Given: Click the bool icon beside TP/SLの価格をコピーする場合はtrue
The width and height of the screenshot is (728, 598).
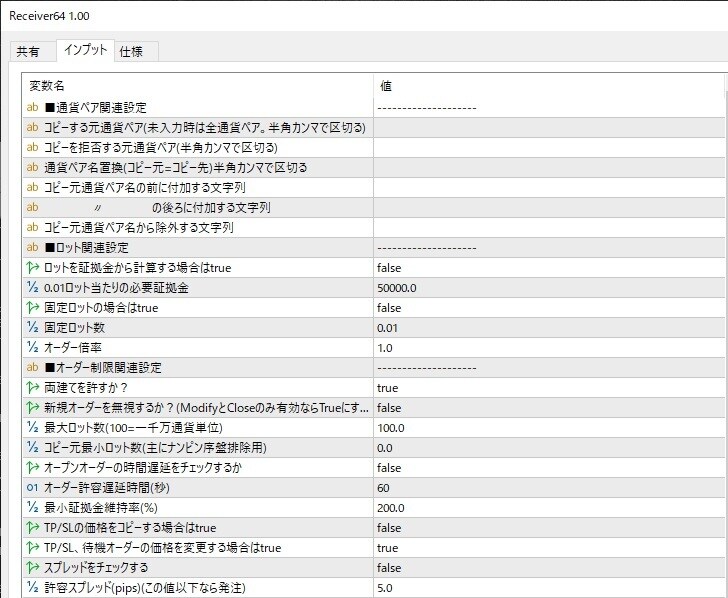Looking at the screenshot, I should [x=32, y=527].
